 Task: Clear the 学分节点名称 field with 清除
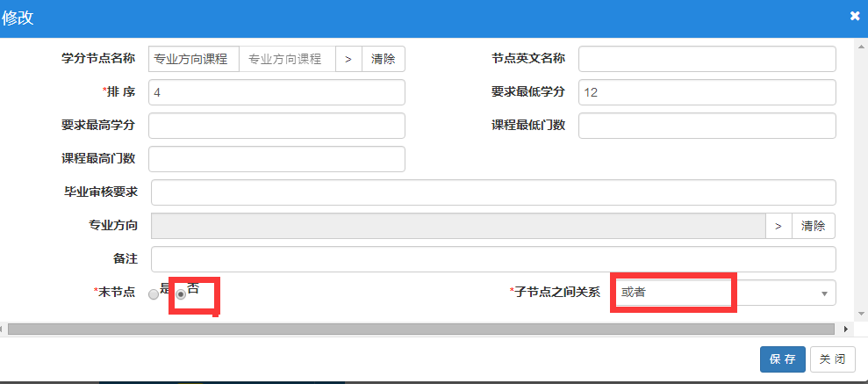click(384, 59)
